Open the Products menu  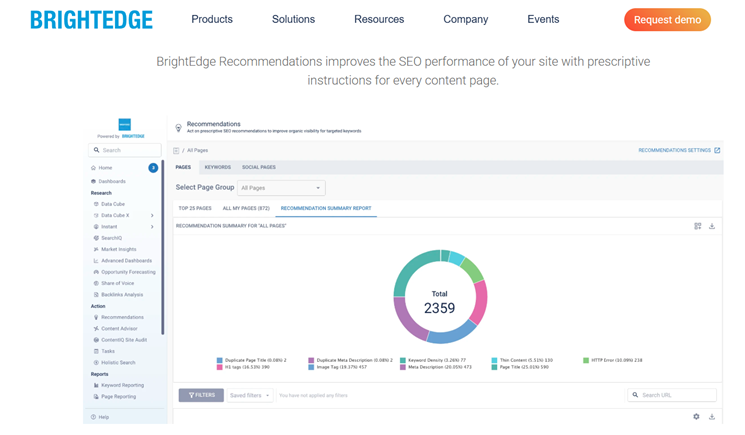pos(212,19)
